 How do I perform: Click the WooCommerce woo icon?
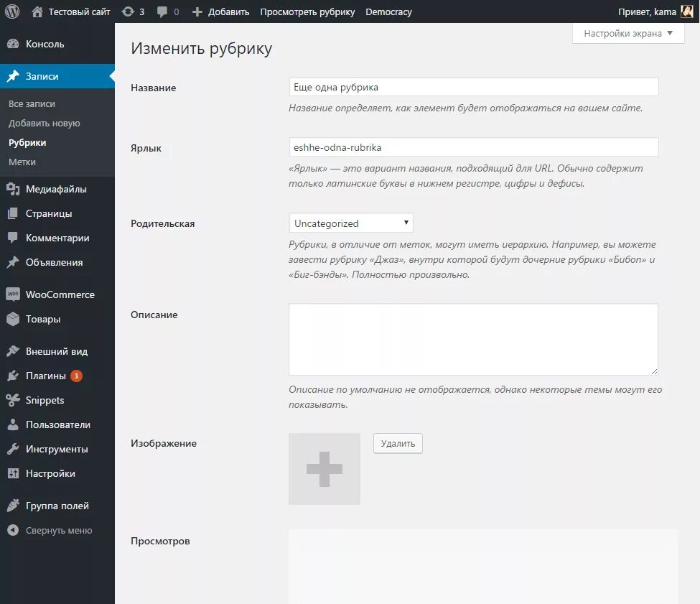pos(13,294)
